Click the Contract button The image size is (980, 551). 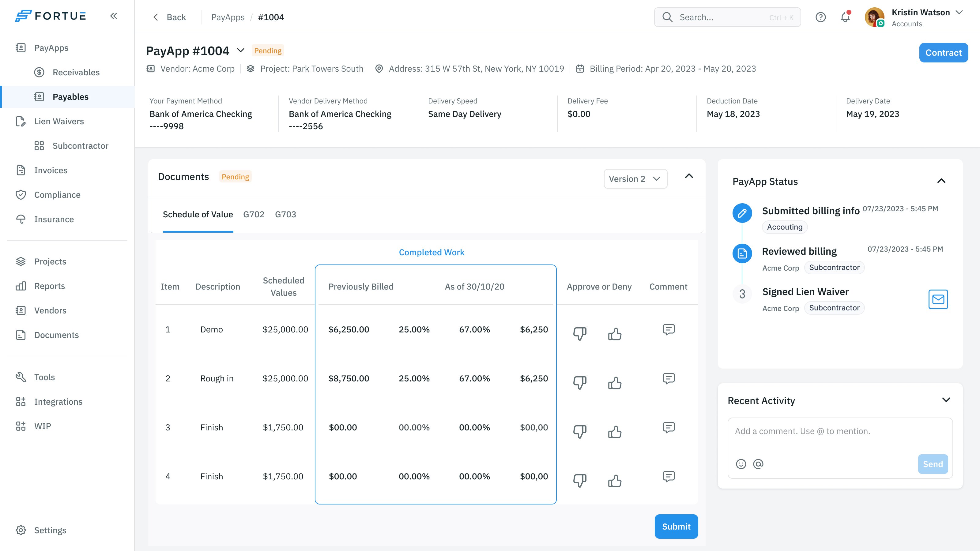[x=944, y=52]
